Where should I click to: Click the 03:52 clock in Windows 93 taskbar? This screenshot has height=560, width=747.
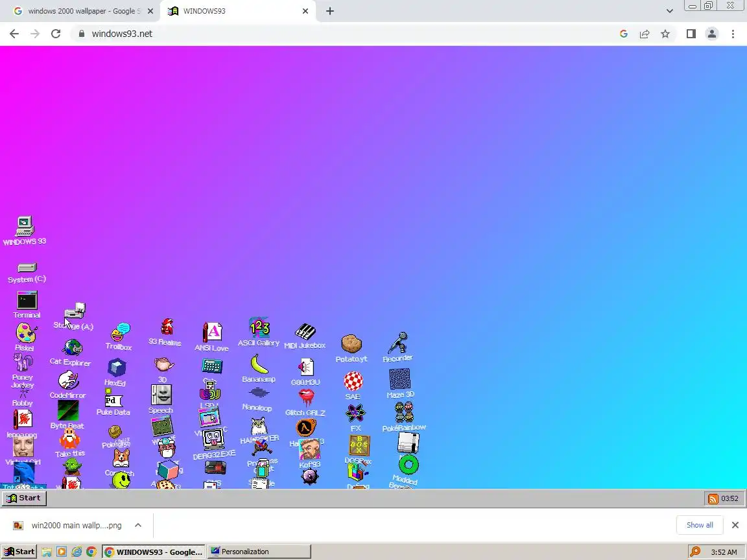[x=729, y=498]
